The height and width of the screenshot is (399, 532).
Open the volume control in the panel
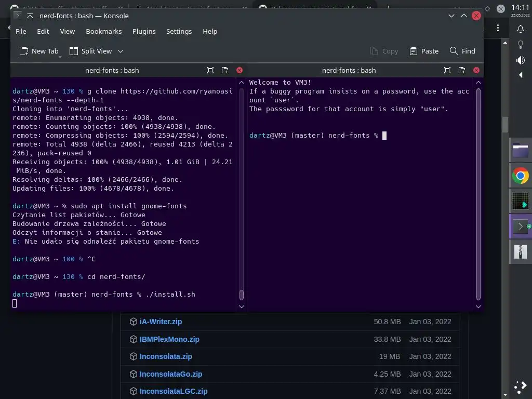point(521,60)
